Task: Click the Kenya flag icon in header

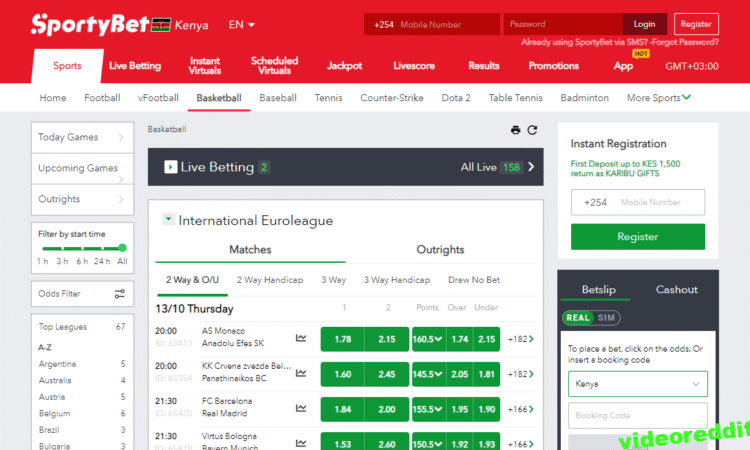Action: tap(161, 24)
